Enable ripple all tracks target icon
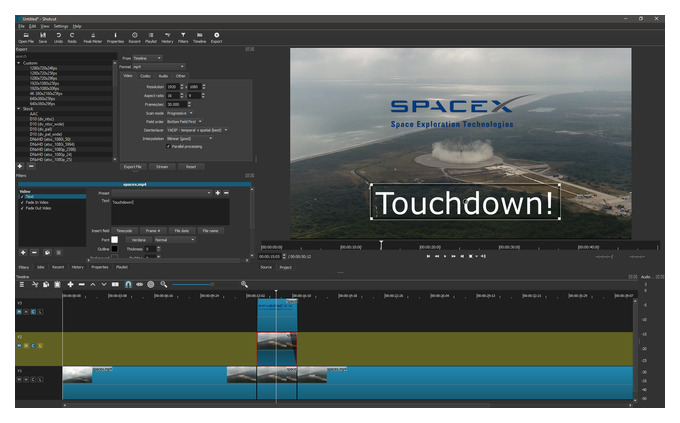Screen dimensions: 680x423 point(150,284)
